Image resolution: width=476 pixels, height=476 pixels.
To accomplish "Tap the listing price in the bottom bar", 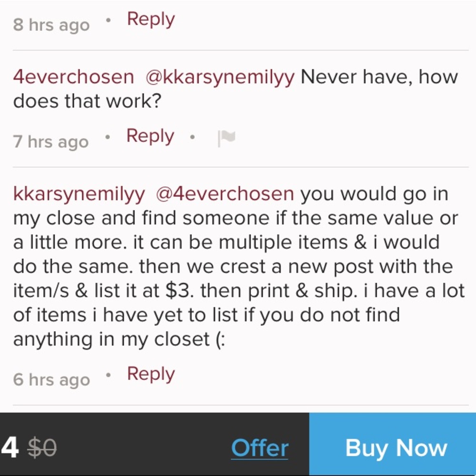I will click(10, 447).
